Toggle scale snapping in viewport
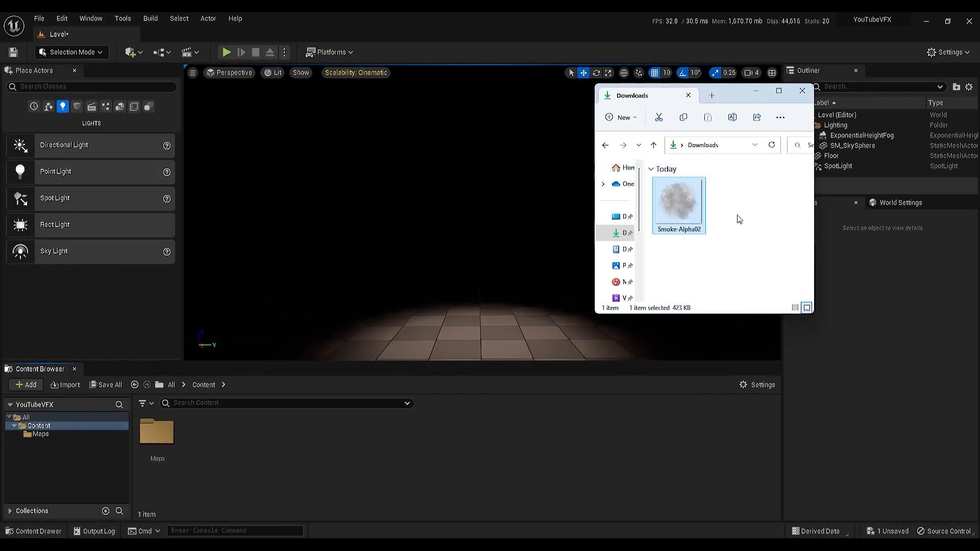This screenshot has height=551, width=980. tap(715, 73)
